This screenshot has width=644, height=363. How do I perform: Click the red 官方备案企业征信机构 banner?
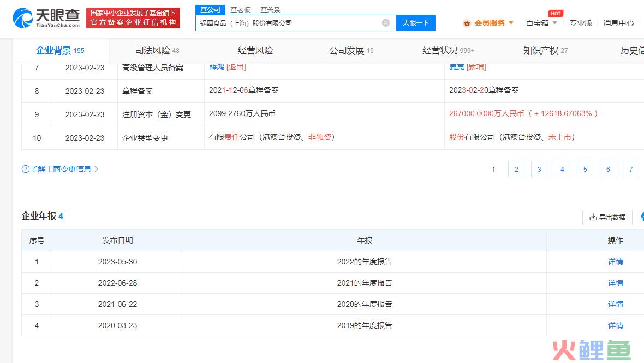click(x=133, y=18)
